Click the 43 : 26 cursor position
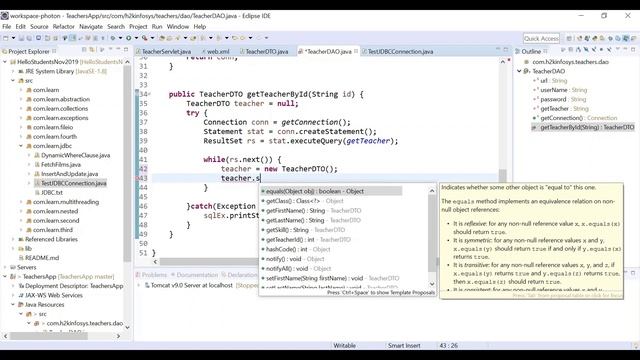Image resolution: width=640 pixels, height=360 pixels. point(448,346)
